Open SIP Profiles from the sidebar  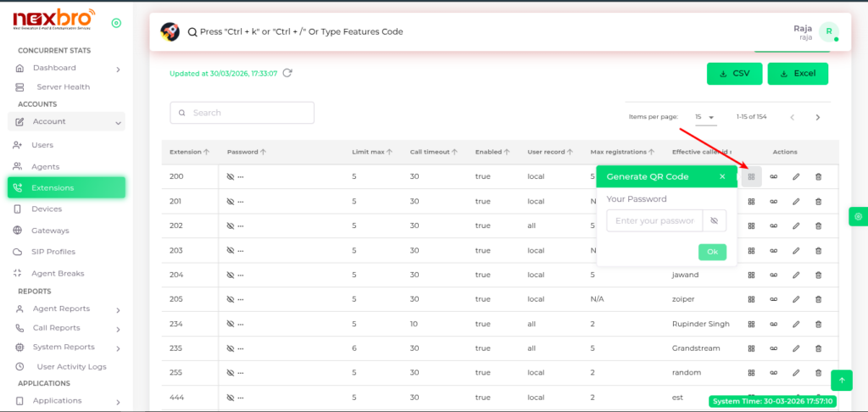tap(53, 252)
